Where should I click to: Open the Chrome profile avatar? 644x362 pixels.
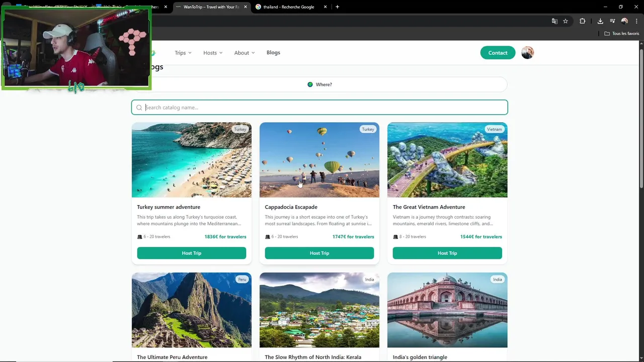point(624,21)
